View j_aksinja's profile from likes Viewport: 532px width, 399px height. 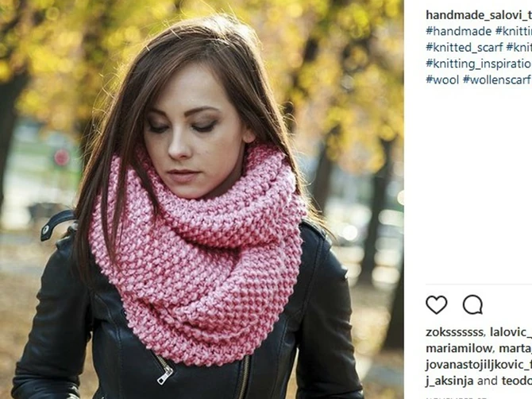pos(449,381)
